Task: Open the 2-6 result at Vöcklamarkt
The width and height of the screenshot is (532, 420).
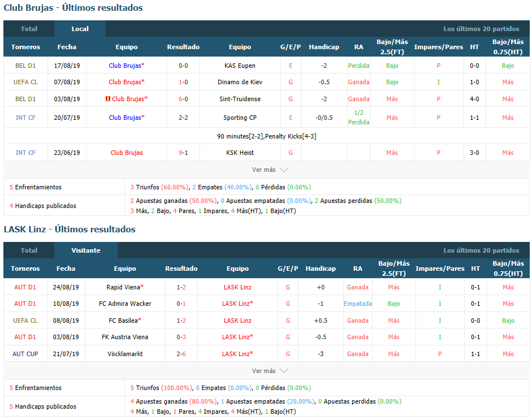Action: (181, 354)
